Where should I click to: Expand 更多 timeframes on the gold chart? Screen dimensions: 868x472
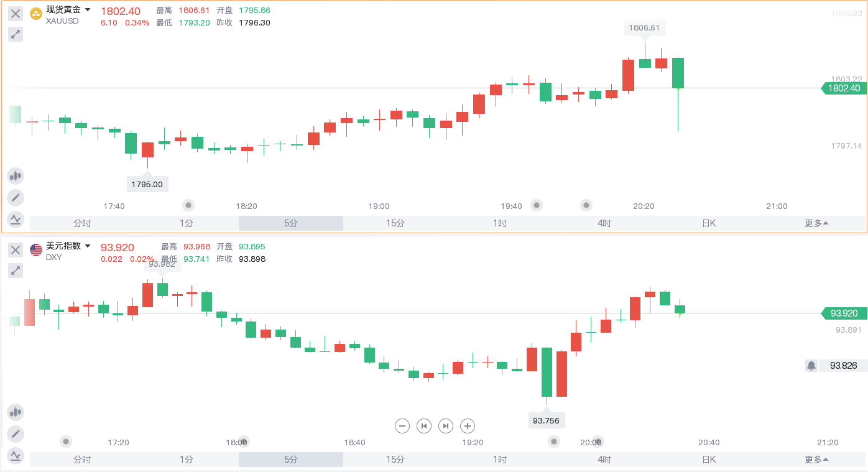(x=816, y=223)
